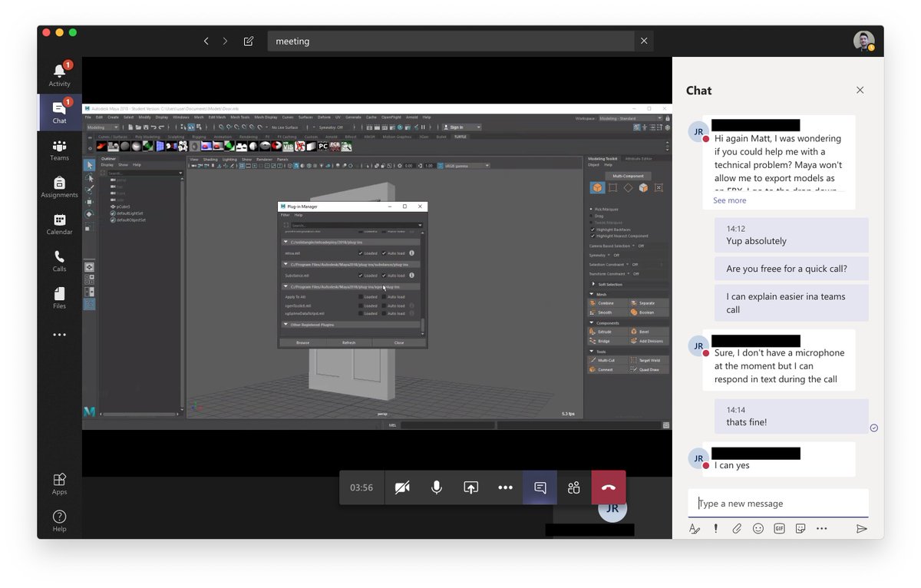Attach a file to the message
921x588 pixels.
737,529
